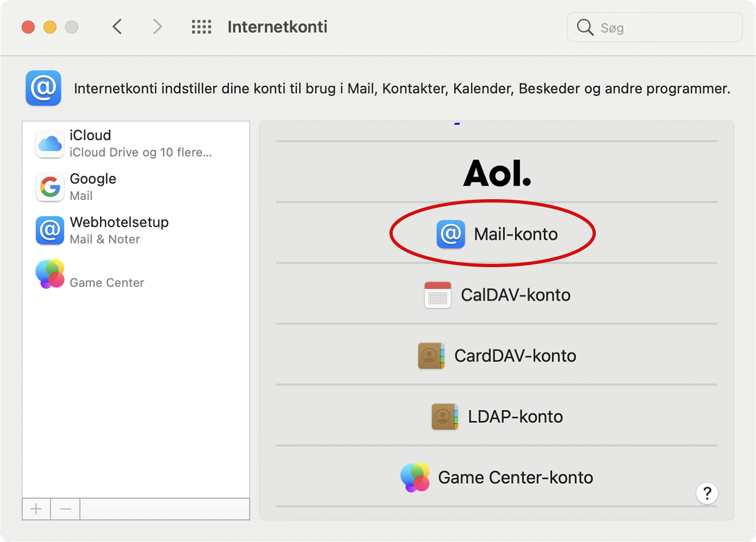Screen dimensions: 756x542
Task: Choose LDAP-konto account type
Action: 497,416
